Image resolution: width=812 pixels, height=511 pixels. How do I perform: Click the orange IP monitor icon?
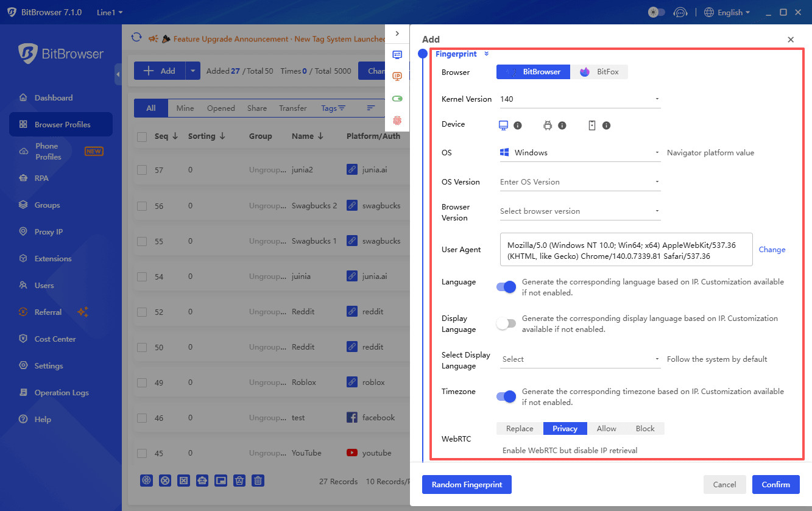tap(397, 77)
